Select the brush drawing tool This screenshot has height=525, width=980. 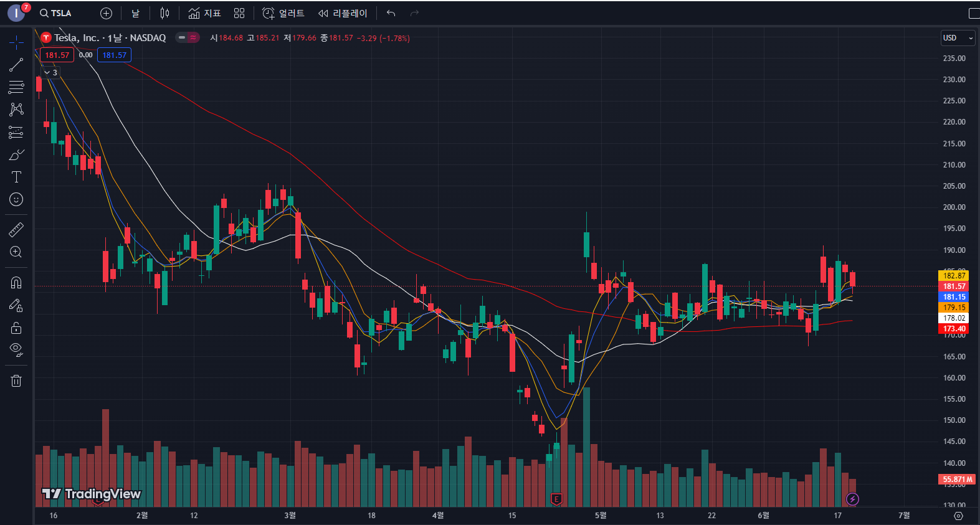point(16,154)
